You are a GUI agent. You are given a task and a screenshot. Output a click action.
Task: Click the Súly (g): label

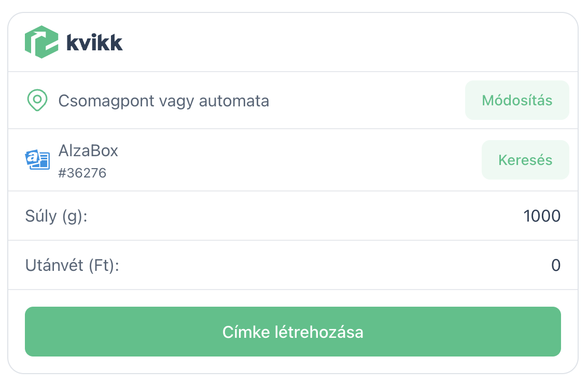tap(56, 216)
